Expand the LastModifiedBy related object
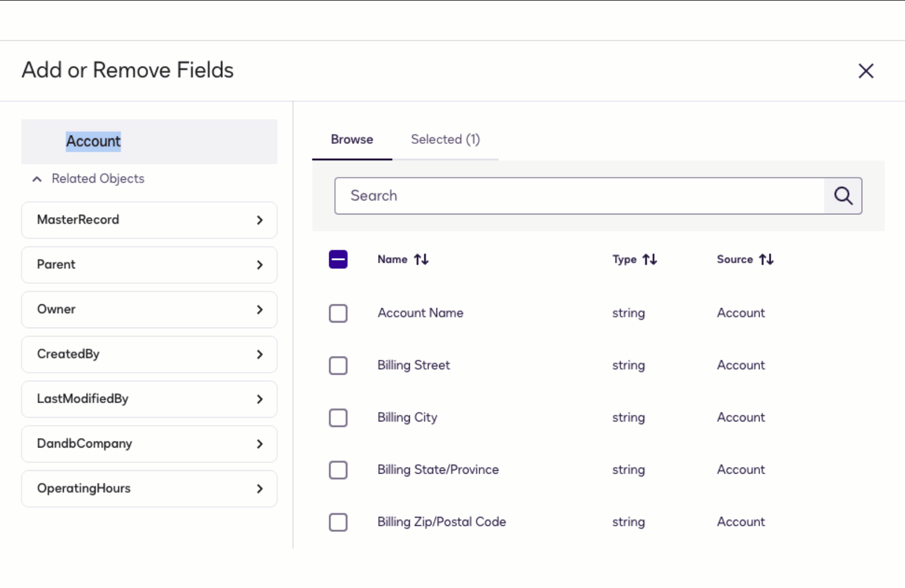The width and height of the screenshot is (905, 588). (x=149, y=399)
